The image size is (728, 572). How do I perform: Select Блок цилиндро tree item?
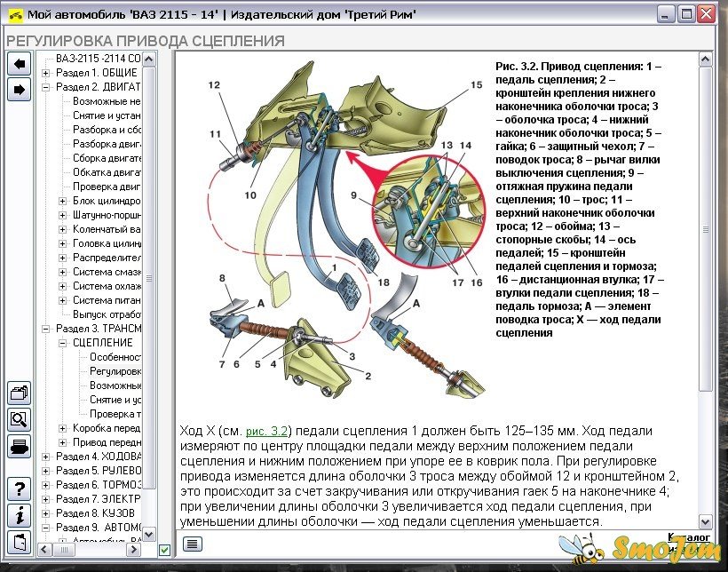tap(107, 201)
